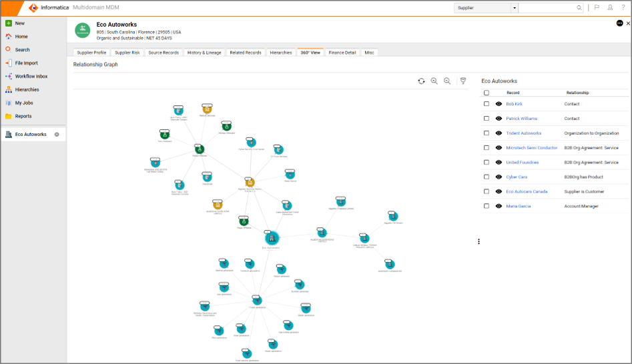
Task: Click the central Eco Autoworks graph node
Action: 271,238
